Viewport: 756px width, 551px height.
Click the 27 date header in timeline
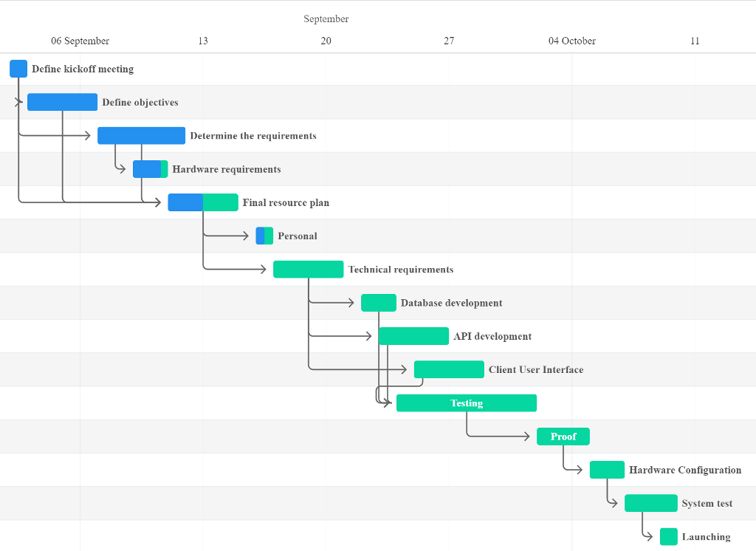[449, 41]
